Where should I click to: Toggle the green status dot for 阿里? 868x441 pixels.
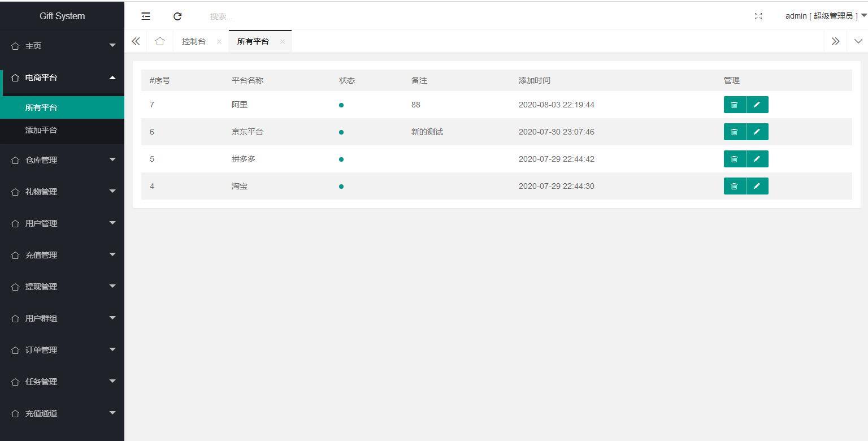click(341, 105)
